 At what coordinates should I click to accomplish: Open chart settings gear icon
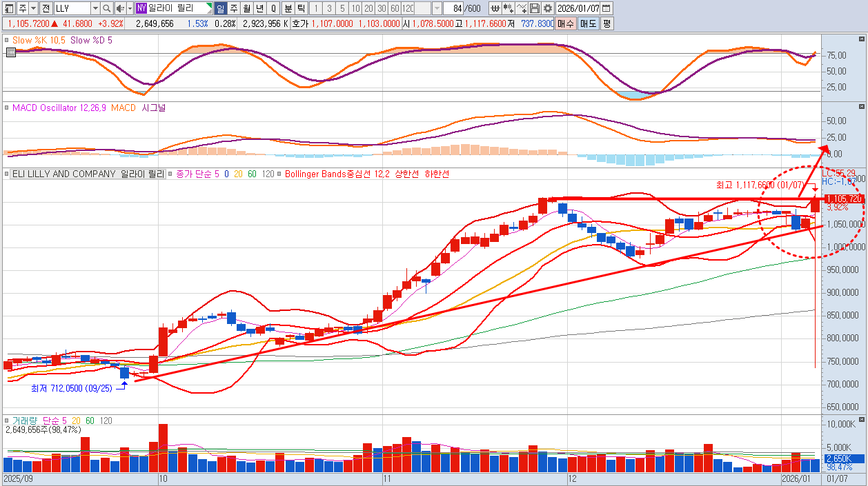point(547,8)
